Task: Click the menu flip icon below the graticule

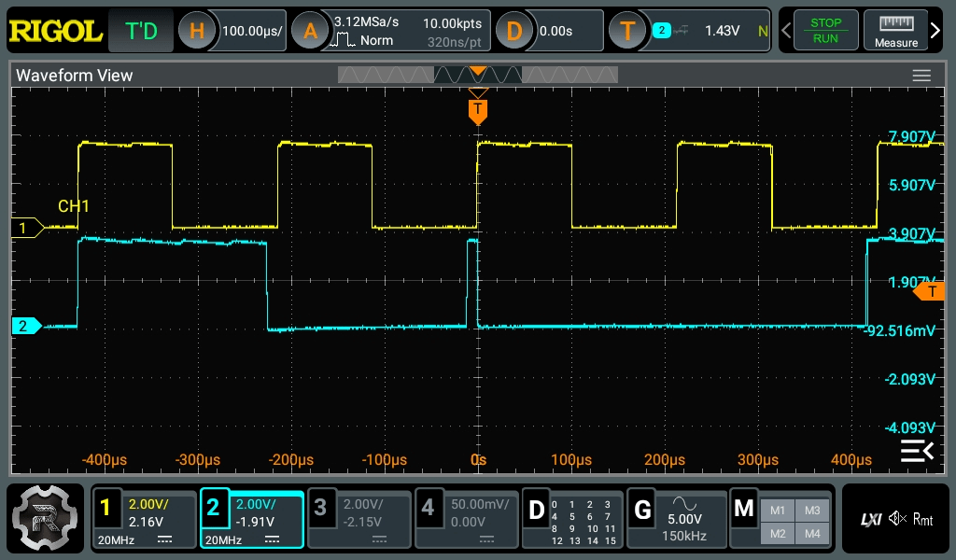Action: click(x=916, y=450)
